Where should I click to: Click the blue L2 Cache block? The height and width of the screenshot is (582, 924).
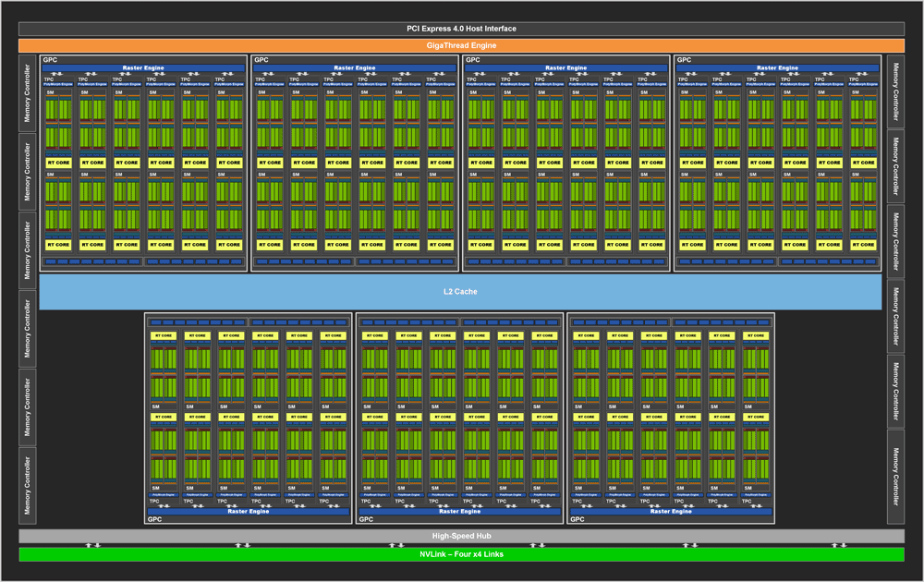pyautogui.click(x=460, y=292)
